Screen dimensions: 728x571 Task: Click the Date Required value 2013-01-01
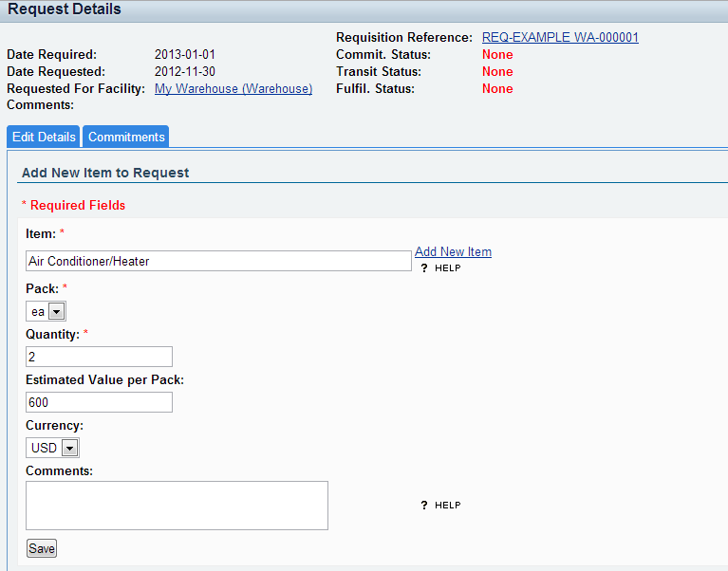pyautogui.click(x=191, y=54)
